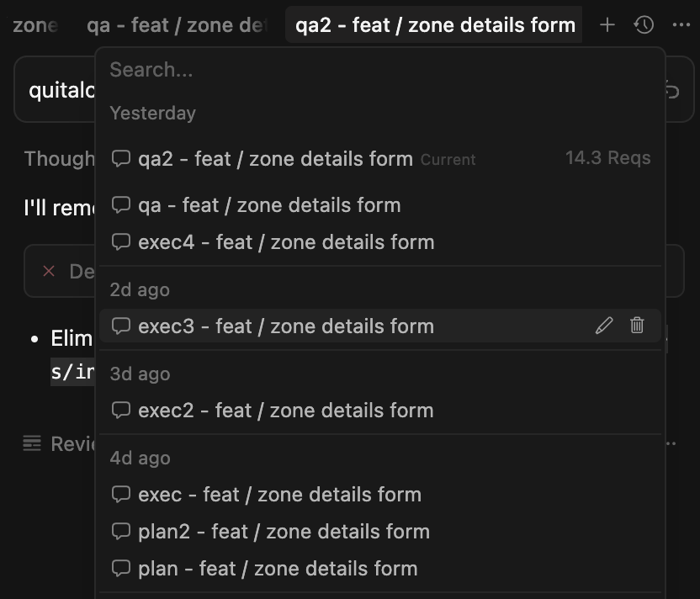Switch to the qa2 zone details tab
This screenshot has width=700, height=599.
pos(435,25)
